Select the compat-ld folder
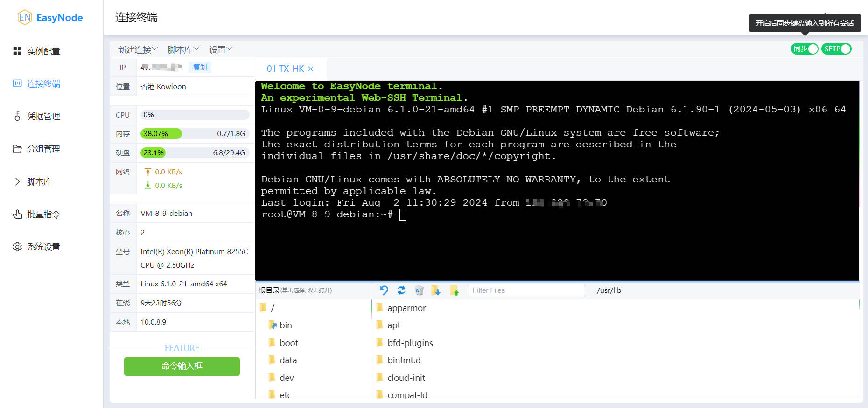 (407, 395)
